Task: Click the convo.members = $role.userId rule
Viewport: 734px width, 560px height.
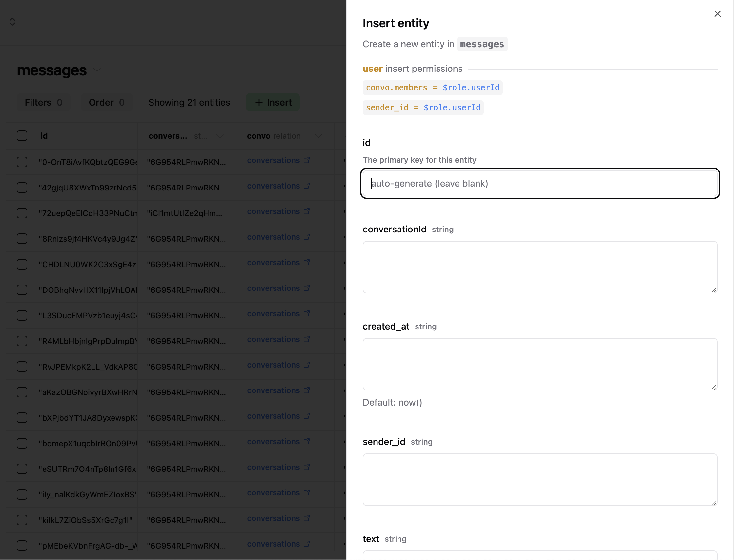Action: point(433,88)
